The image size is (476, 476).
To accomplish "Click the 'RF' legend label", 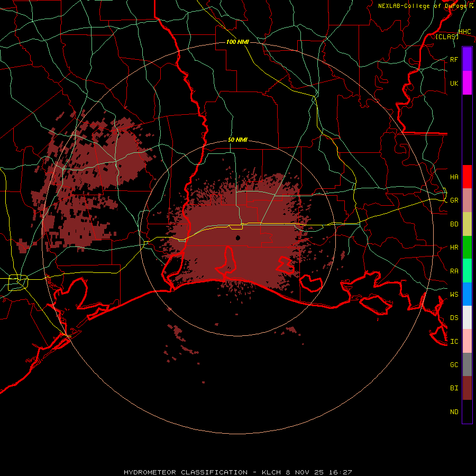I will [x=454, y=59].
